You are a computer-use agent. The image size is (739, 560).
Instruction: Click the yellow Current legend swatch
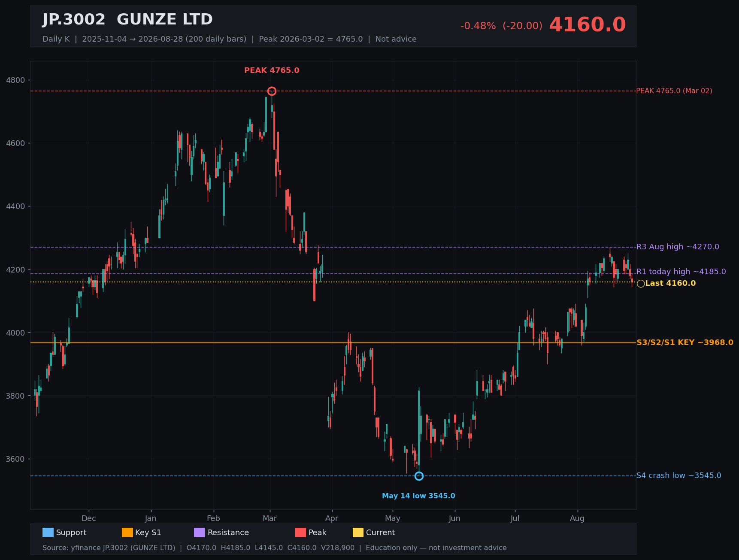[x=358, y=533]
